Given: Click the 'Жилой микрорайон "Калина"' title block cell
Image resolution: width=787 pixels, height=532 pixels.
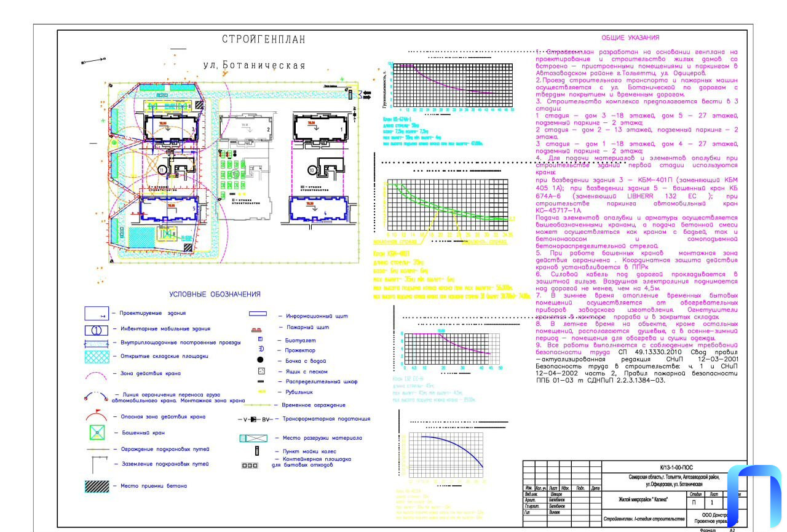Looking at the screenshot, I should point(644,499).
